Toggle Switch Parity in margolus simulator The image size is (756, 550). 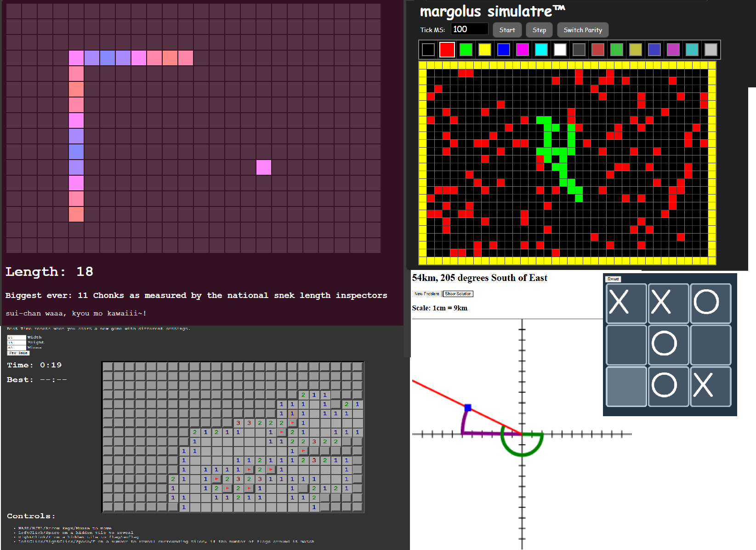tap(582, 30)
